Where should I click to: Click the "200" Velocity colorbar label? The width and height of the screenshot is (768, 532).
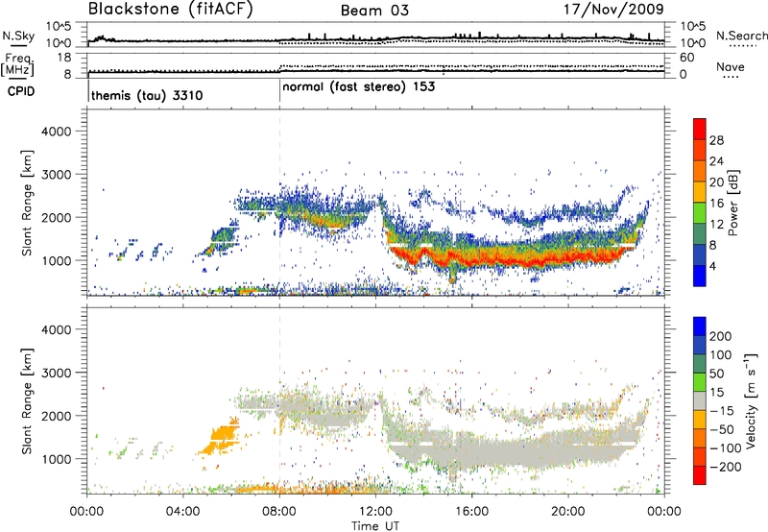[721, 336]
